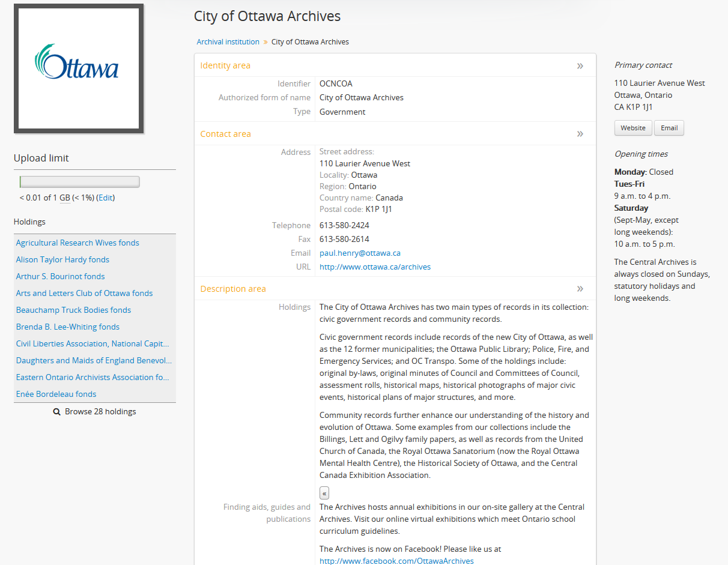Click paul.henry@ottawa.ca email link

[360, 253]
